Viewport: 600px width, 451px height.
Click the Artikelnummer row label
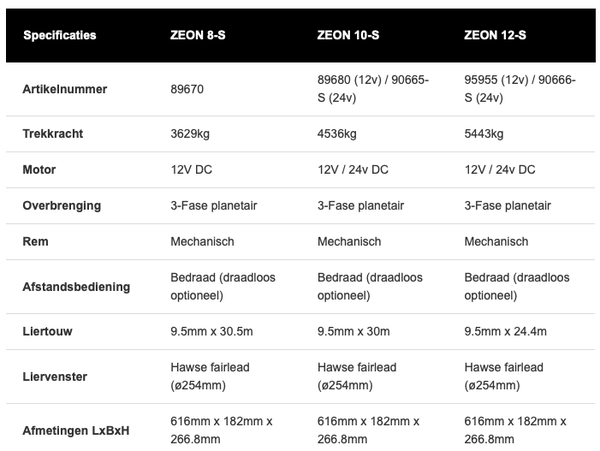65,89
